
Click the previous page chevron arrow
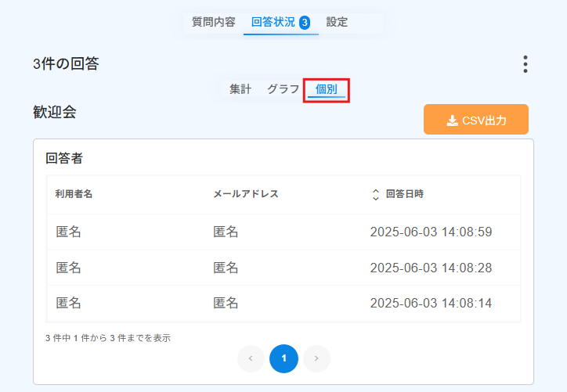(x=251, y=358)
